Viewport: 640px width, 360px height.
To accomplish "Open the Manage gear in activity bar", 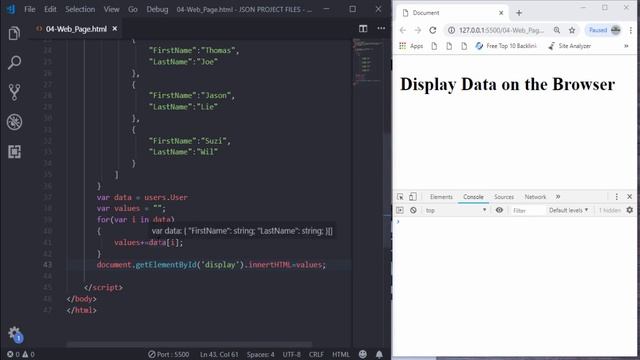I will 14,333.
